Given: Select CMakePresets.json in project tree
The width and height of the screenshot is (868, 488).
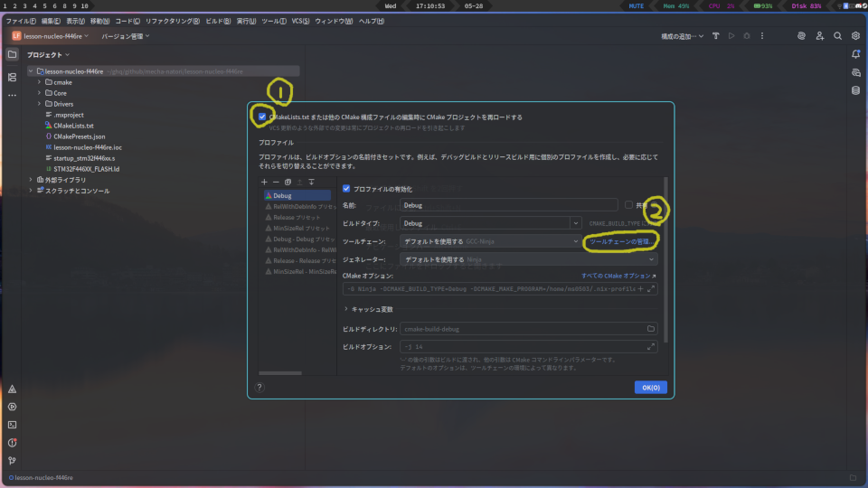Looking at the screenshot, I should (x=80, y=136).
